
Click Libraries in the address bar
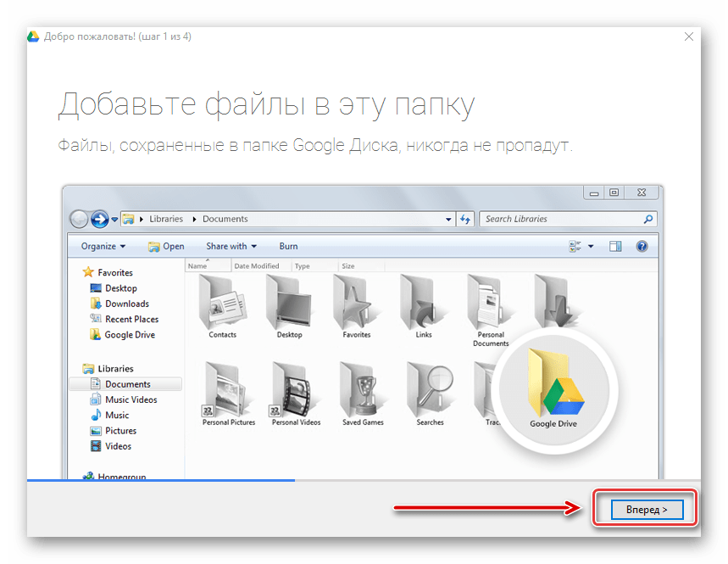point(166,219)
